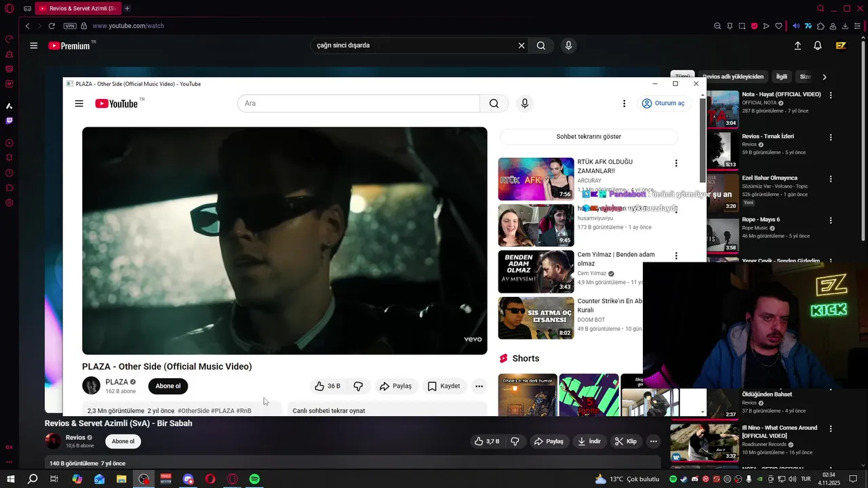Open options for Rope - Mayıs 6 video

[x=831, y=220]
